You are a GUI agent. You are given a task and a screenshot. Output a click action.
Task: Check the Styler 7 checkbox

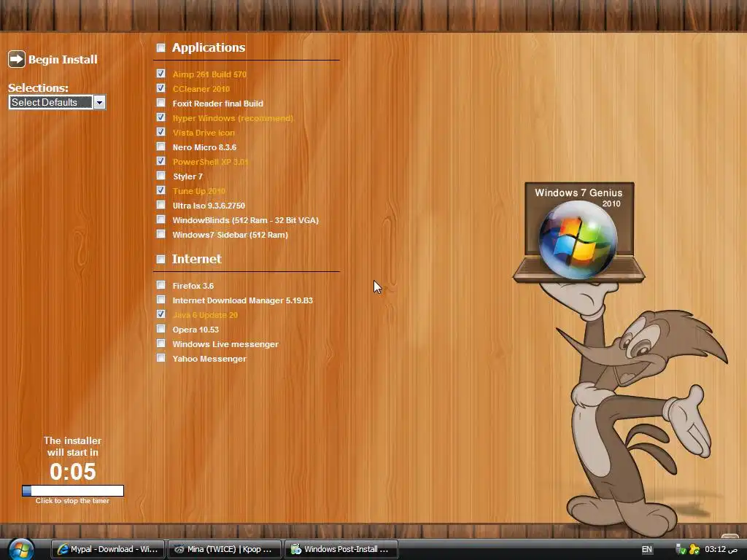point(161,176)
